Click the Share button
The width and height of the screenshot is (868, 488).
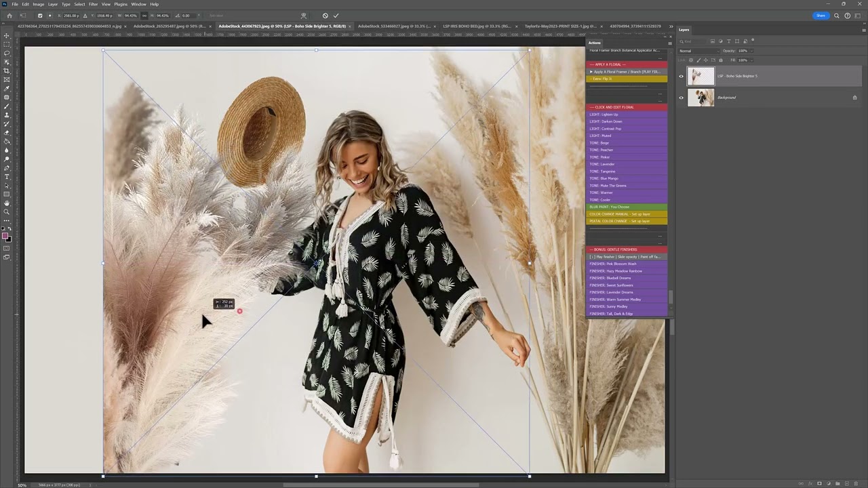point(821,16)
